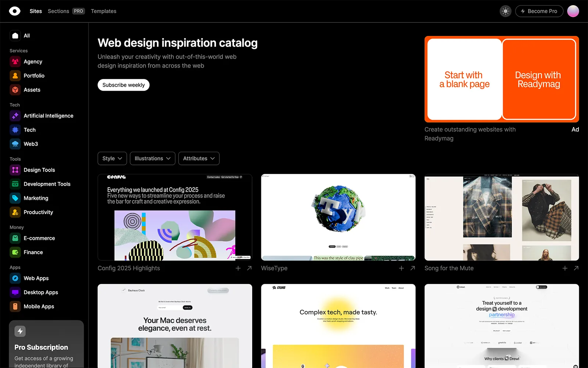Open the Song for the Mute thumbnail
Image resolution: width=588 pixels, height=368 pixels.
click(502, 217)
